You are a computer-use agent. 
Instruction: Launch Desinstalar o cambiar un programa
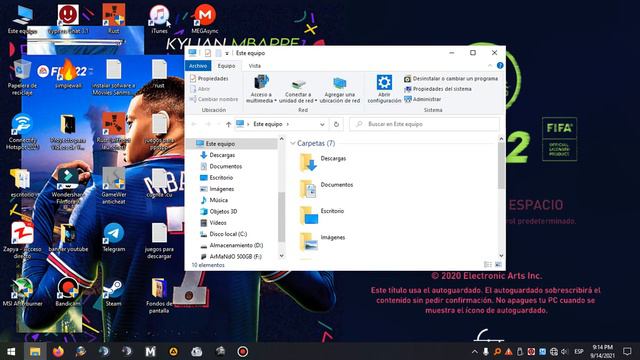point(451,78)
